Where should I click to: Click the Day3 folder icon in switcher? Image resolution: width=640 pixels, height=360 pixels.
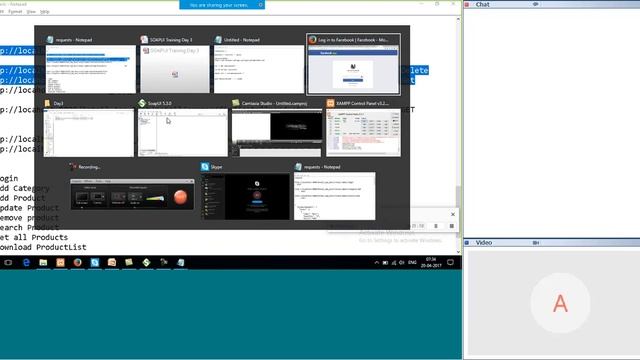[x=48, y=103]
